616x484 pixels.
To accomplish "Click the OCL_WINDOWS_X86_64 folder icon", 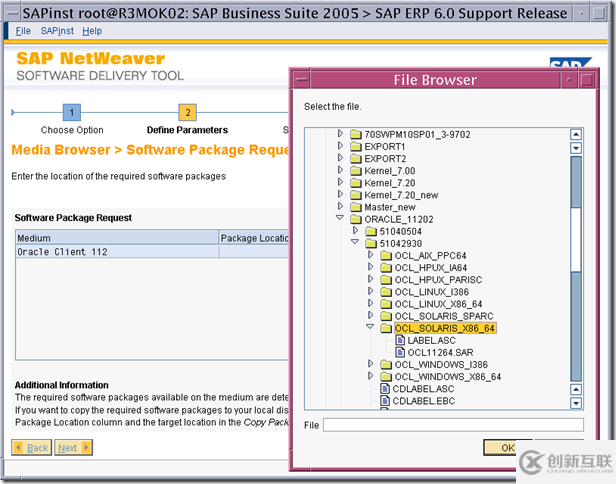I will pyautogui.click(x=386, y=377).
